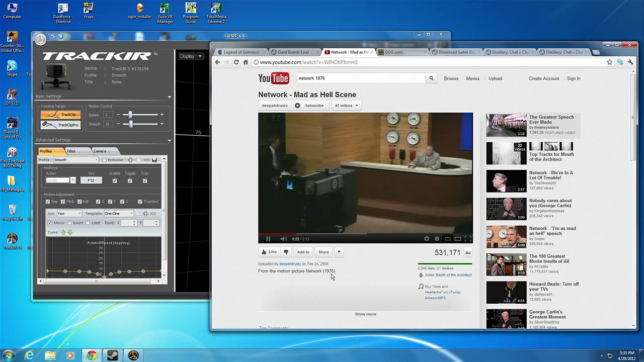This screenshot has width=644, height=362.
Task: Open the Axis dropdown showing Yaw
Action: [x=69, y=214]
